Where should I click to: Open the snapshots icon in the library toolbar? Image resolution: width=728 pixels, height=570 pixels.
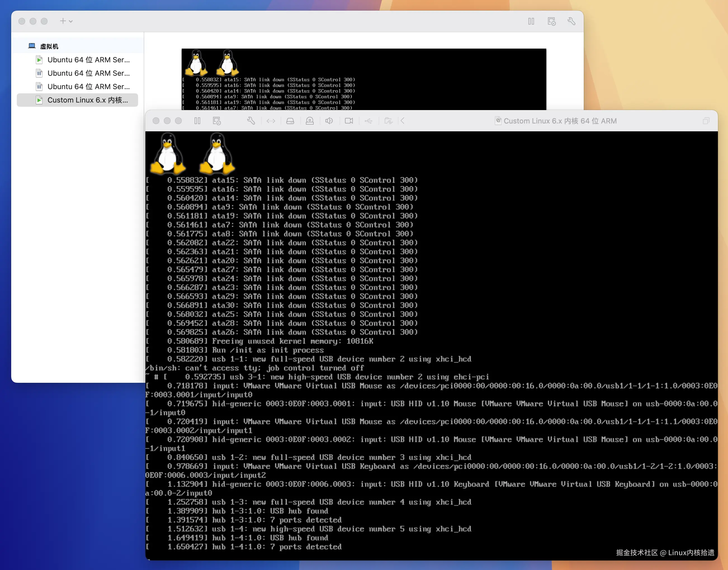pos(551,21)
